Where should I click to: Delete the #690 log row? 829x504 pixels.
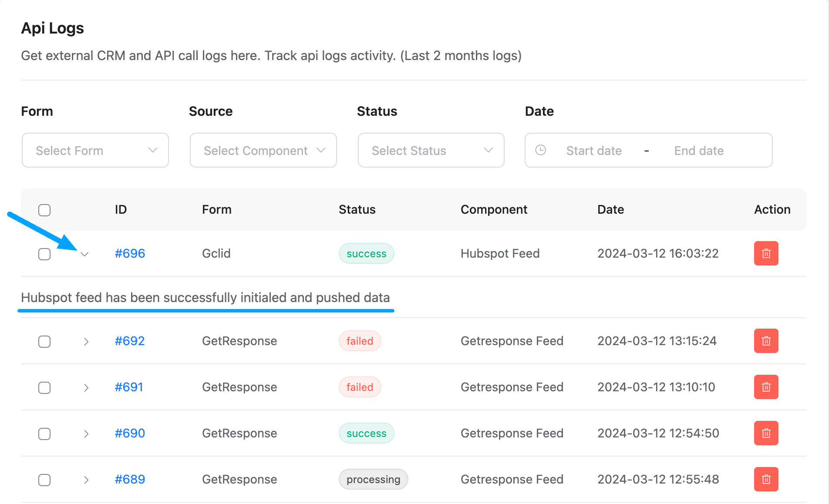pyautogui.click(x=766, y=433)
